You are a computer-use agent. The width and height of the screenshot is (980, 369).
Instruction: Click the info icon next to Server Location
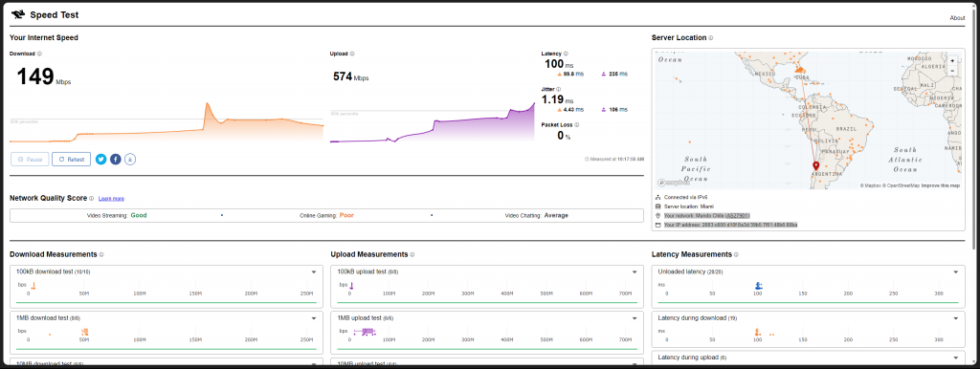(711, 38)
